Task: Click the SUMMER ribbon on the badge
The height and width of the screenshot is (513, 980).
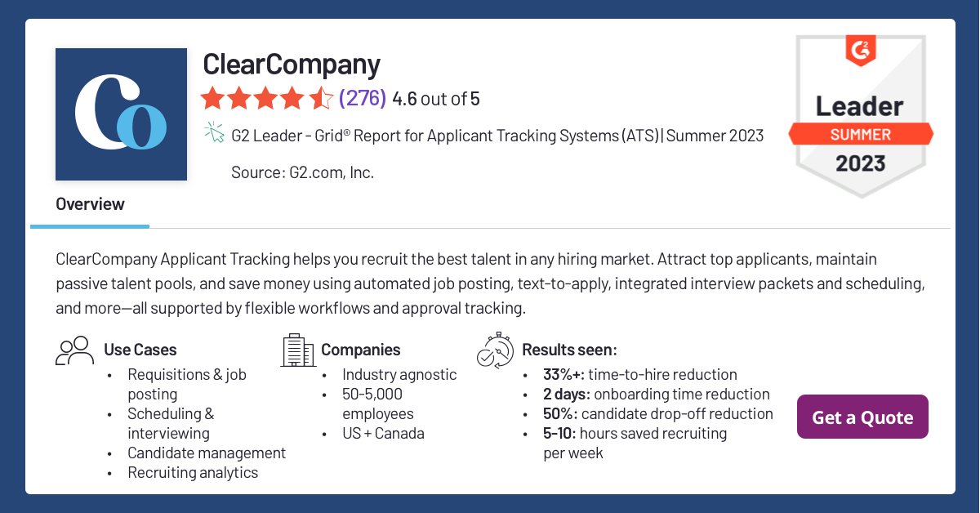Action: tap(862, 135)
